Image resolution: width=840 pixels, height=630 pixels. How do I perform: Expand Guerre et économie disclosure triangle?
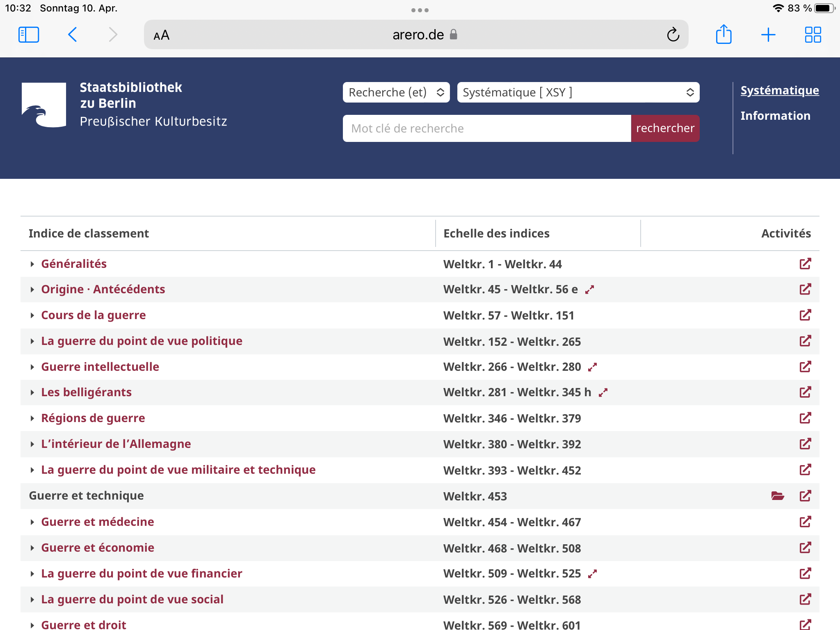(32, 548)
